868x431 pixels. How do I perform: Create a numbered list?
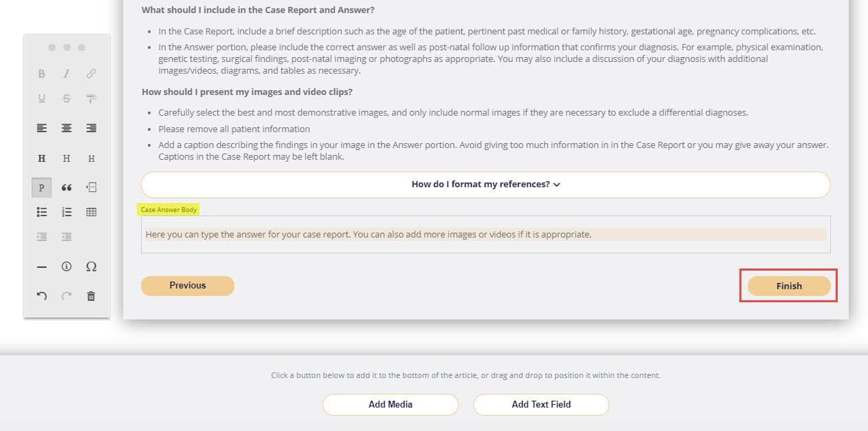66,212
